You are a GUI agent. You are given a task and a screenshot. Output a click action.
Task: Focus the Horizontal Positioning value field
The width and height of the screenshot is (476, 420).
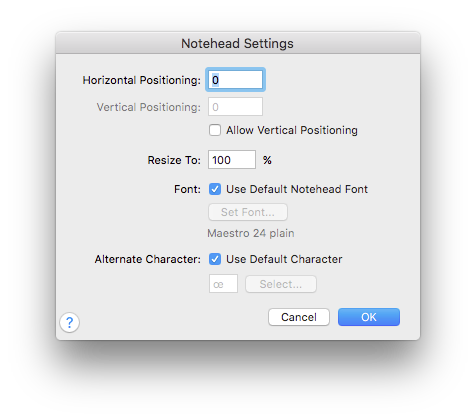[x=235, y=80]
